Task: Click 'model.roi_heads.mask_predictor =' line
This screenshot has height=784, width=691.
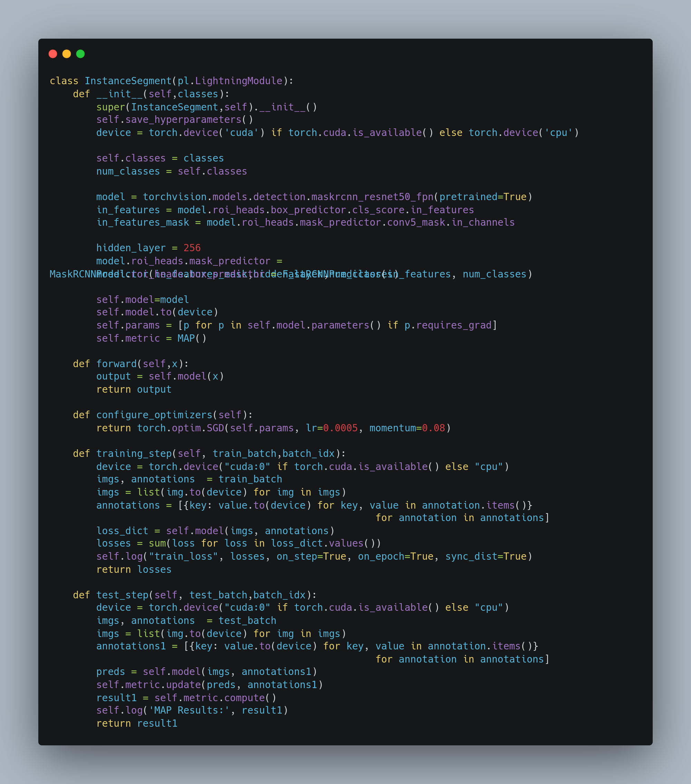Action: [x=189, y=261]
